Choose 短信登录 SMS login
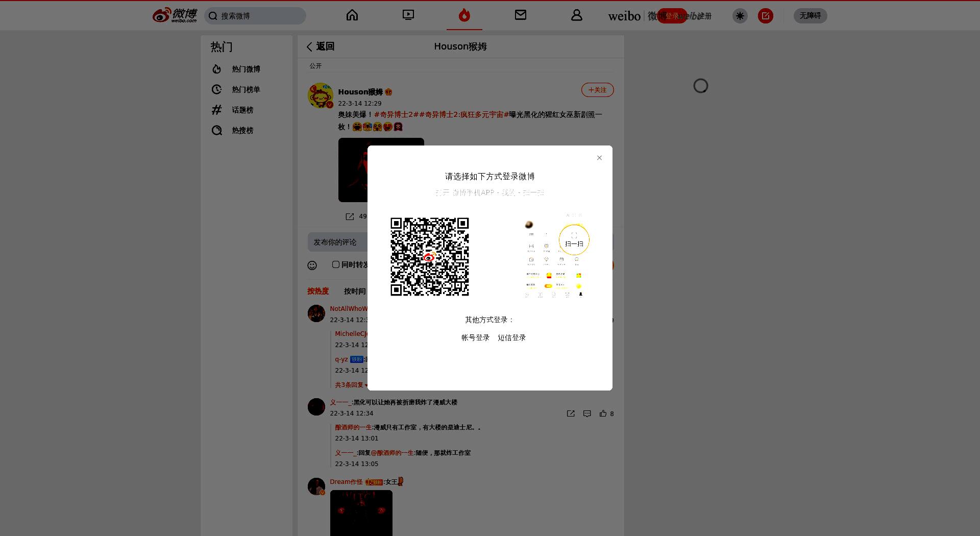Screen dimensions: 980x536 511,337
